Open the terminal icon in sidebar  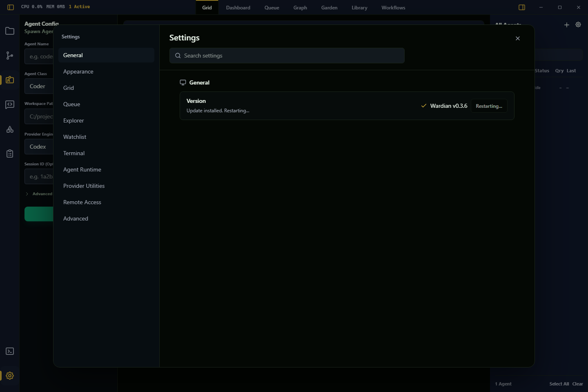tap(10, 351)
